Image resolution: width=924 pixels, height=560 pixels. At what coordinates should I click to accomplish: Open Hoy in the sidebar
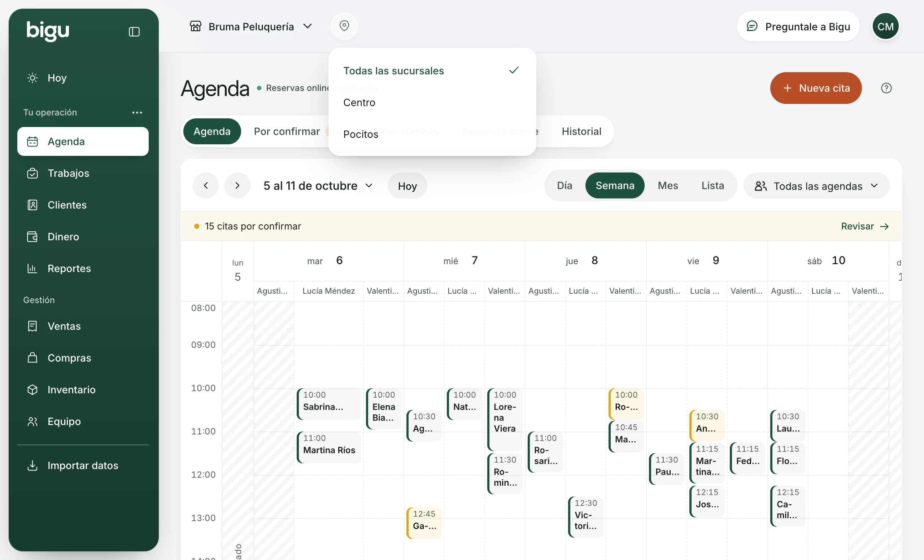[83, 78]
